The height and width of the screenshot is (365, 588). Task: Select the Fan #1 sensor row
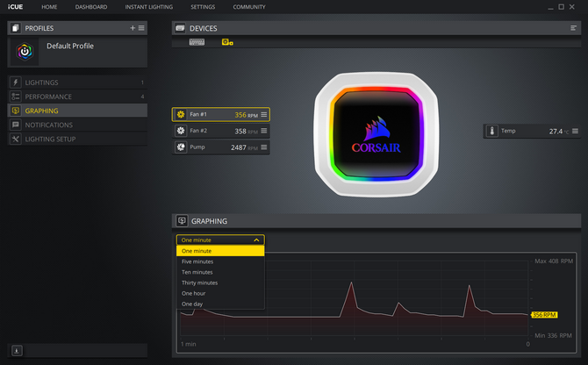click(x=221, y=114)
